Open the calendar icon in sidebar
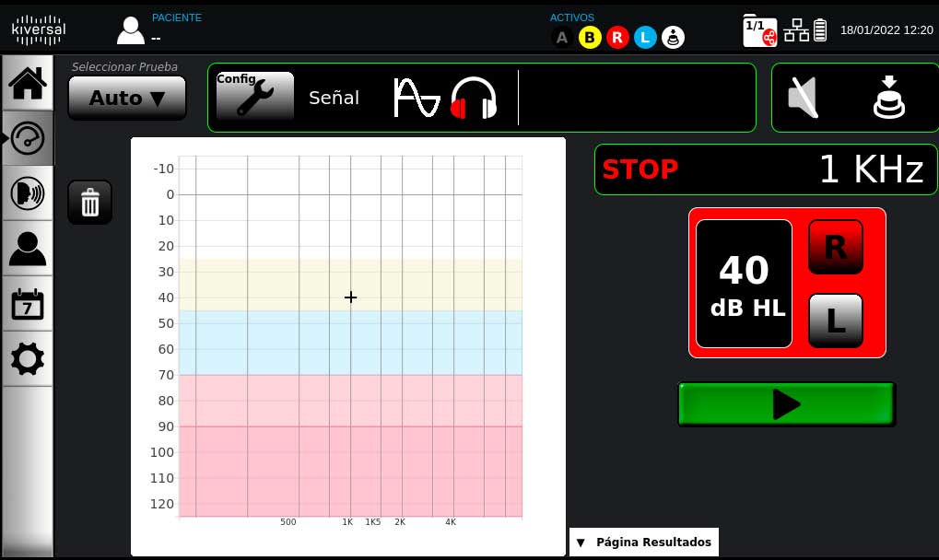 pyautogui.click(x=27, y=304)
